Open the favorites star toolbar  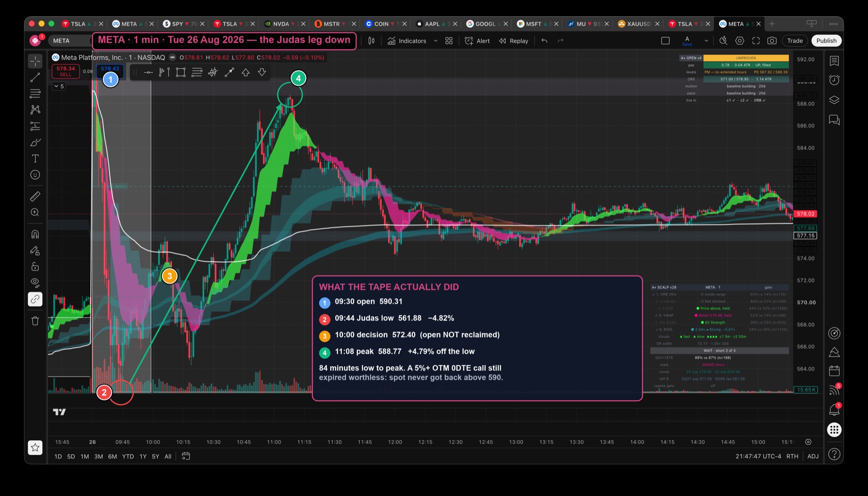(x=35, y=447)
